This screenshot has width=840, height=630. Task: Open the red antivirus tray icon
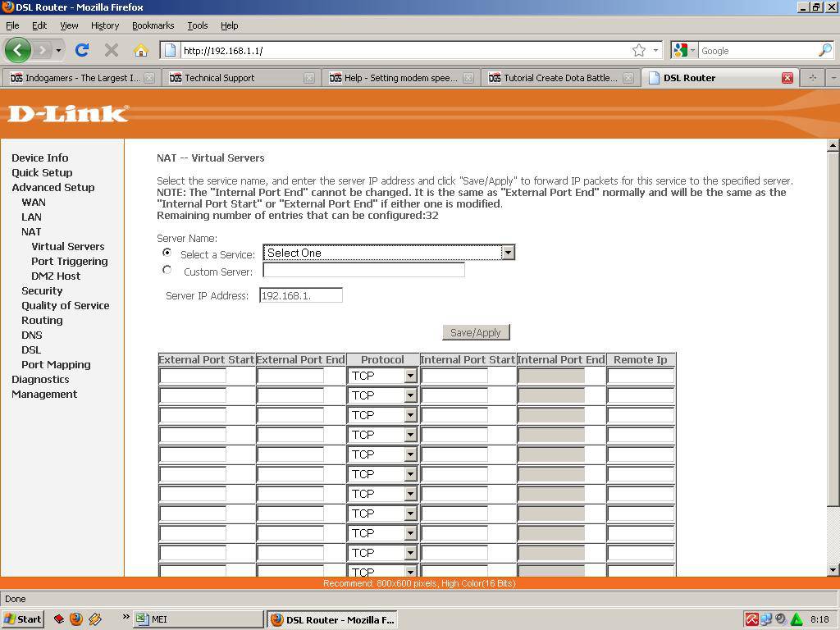click(x=751, y=620)
